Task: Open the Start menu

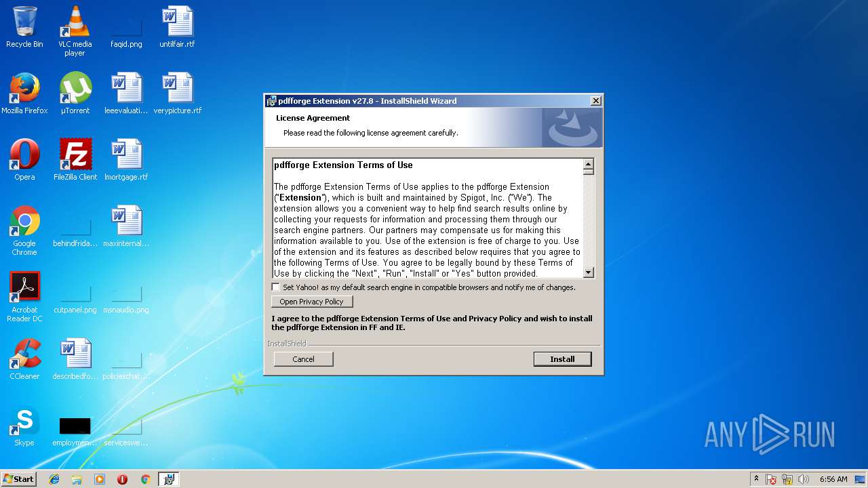Action: click(18, 479)
